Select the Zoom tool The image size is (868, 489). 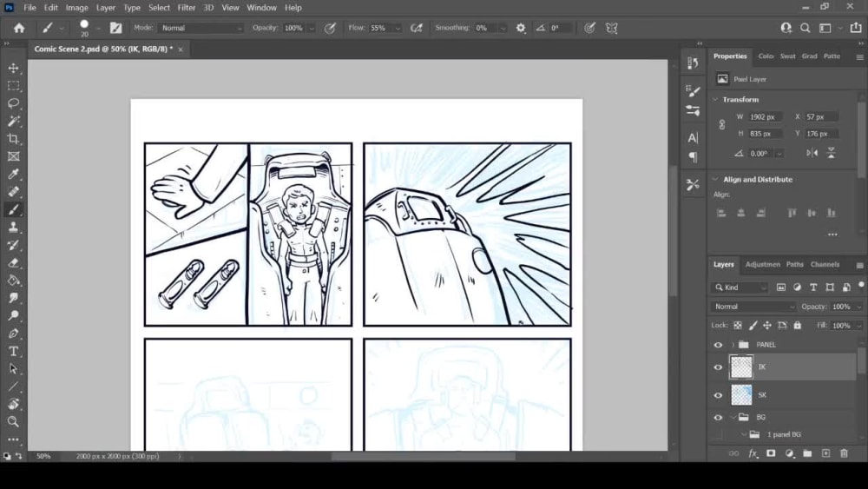click(x=13, y=422)
